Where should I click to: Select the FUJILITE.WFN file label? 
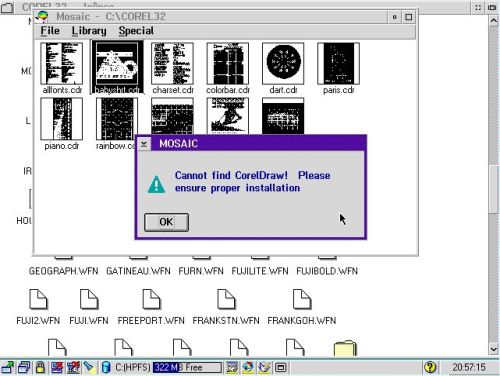[x=260, y=271]
